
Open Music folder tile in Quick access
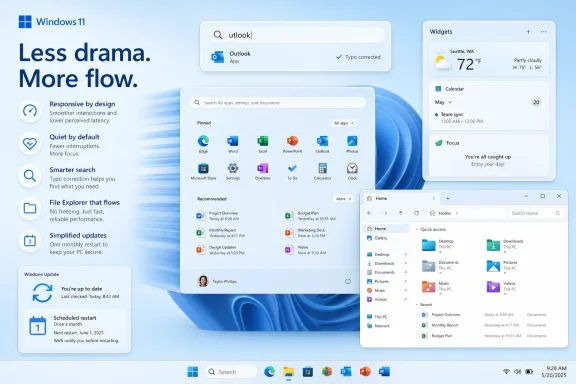435,286
